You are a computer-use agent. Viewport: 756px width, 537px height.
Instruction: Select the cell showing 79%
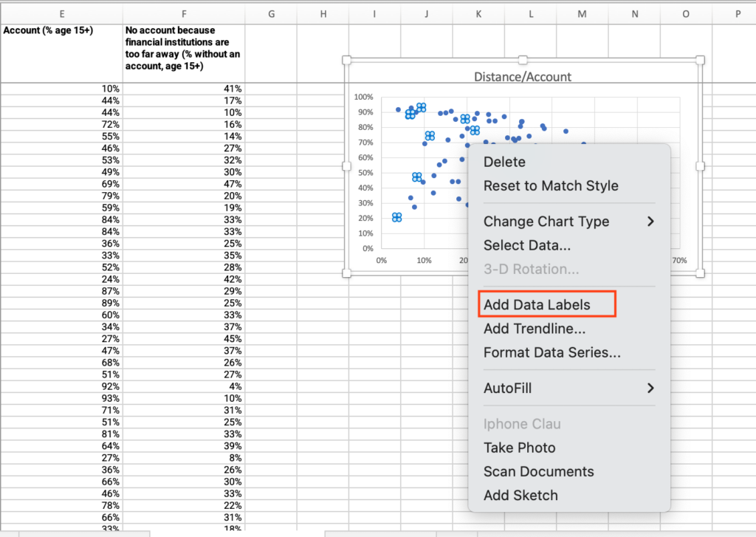pos(62,196)
